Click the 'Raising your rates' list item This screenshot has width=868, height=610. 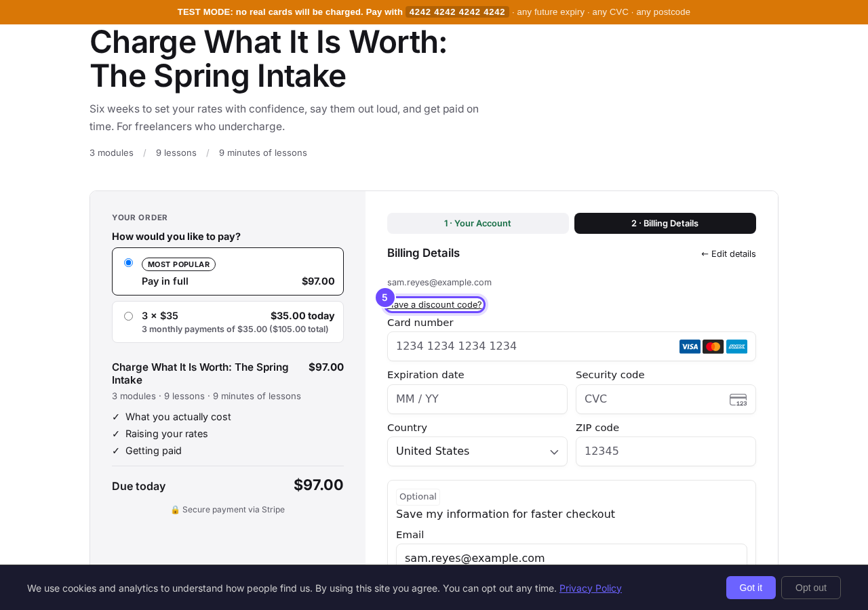pos(167,434)
